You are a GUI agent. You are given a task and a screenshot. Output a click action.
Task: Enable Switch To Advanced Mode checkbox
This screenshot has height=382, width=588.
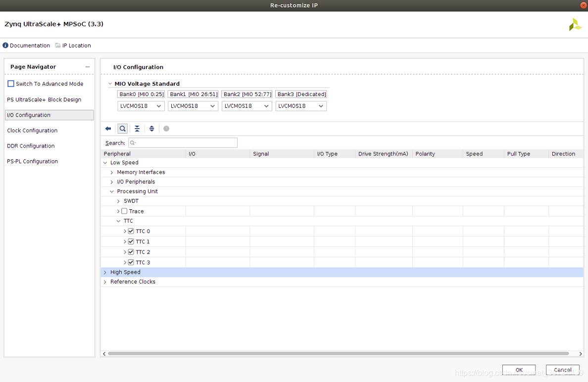11,84
